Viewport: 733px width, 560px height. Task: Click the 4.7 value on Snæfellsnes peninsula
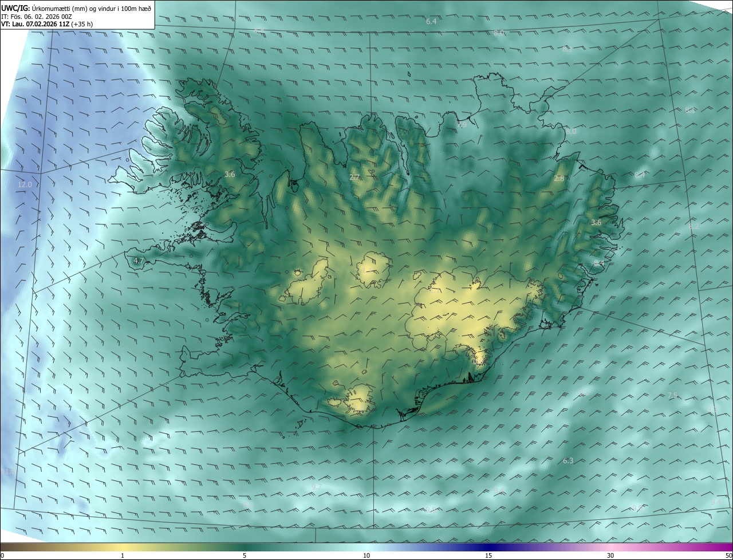click(138, 261)
